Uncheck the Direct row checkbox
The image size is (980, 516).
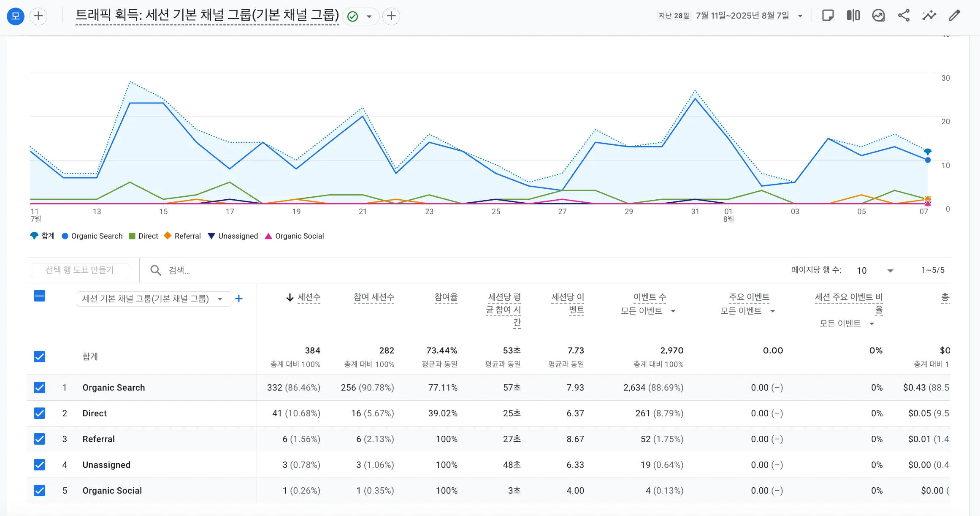tap(39, 413)
